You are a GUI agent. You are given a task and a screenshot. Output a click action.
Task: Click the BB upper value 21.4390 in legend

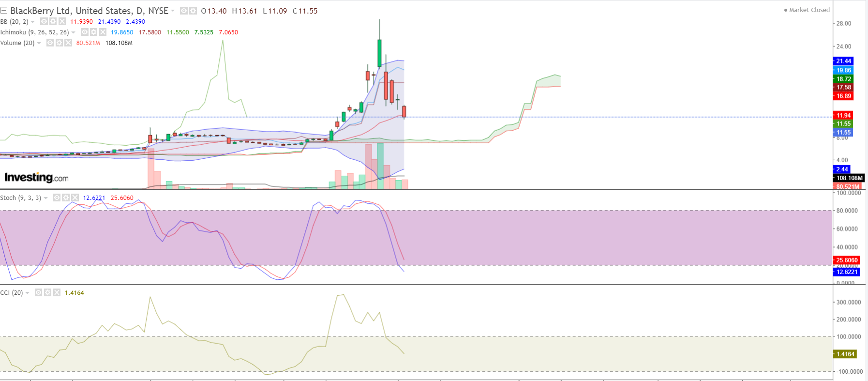109,22
